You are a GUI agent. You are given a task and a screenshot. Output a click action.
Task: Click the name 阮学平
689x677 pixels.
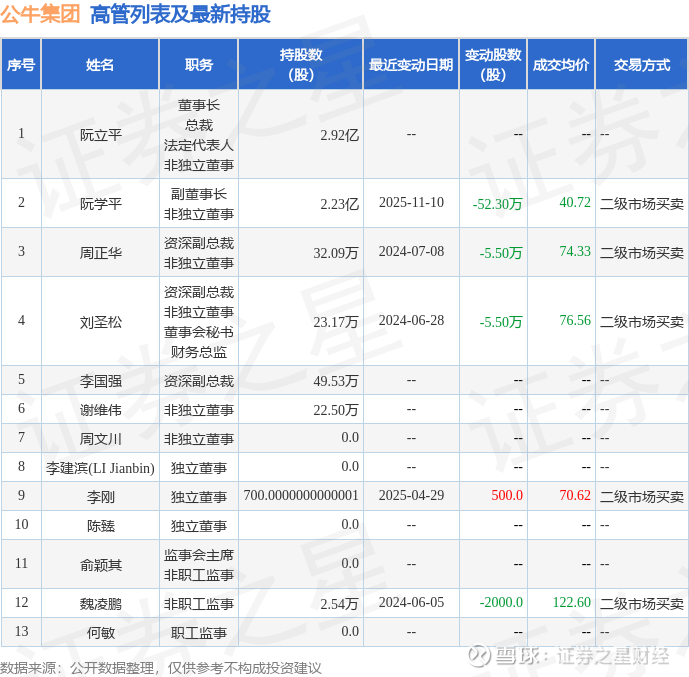tap(101, 204)
